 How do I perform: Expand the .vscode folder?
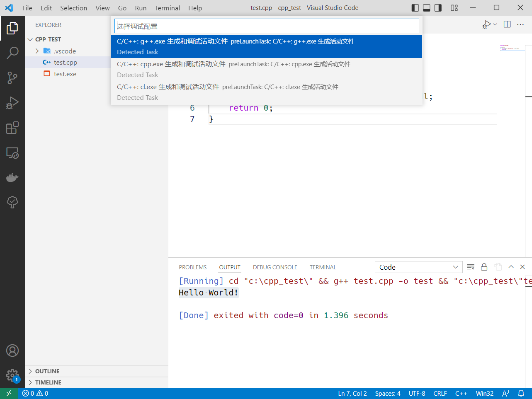coord(37,51)
